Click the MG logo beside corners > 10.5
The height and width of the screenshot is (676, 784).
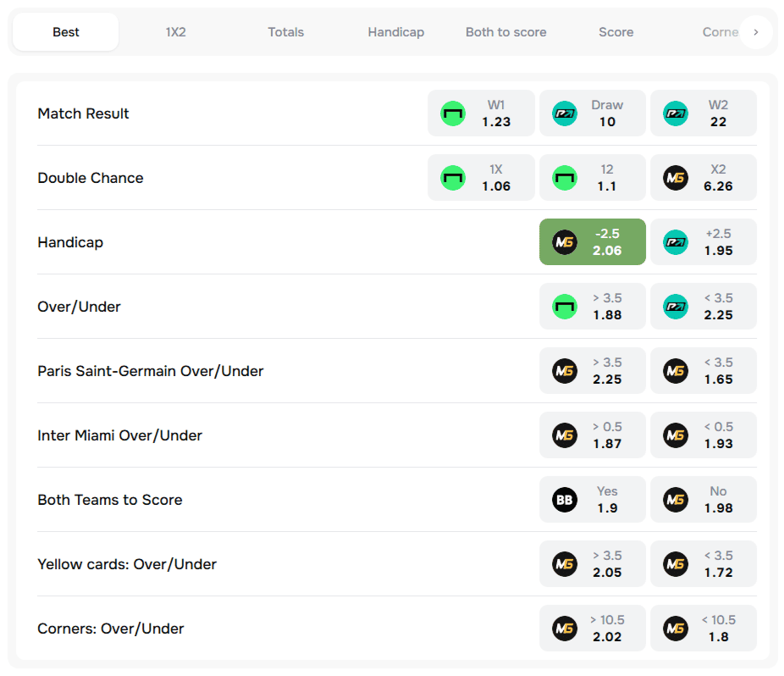565,629
